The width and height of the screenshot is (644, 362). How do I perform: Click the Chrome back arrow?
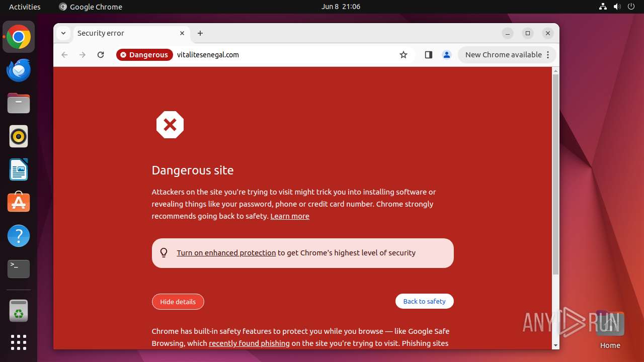(x=64, y=55)
